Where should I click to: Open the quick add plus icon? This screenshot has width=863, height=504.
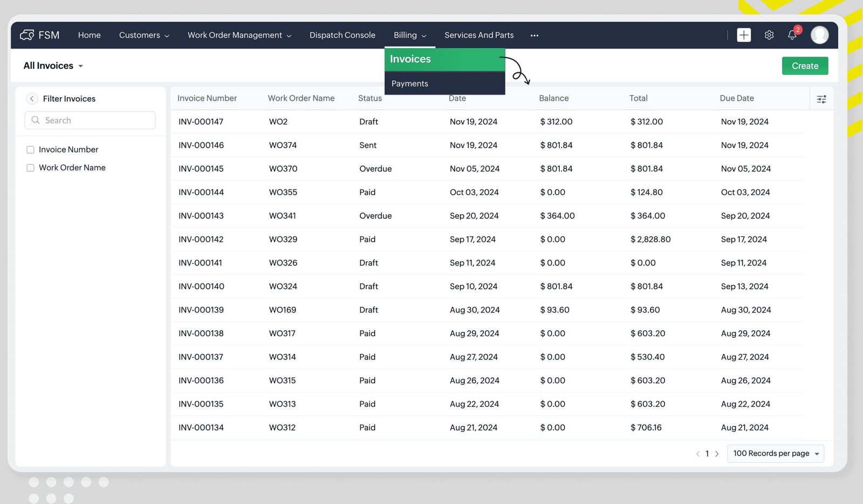744,35
